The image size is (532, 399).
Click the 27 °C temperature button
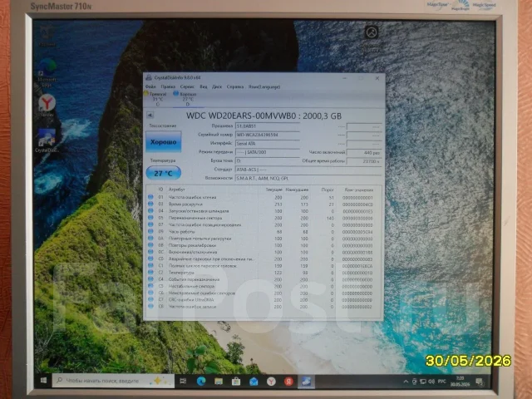pos(164,173)
